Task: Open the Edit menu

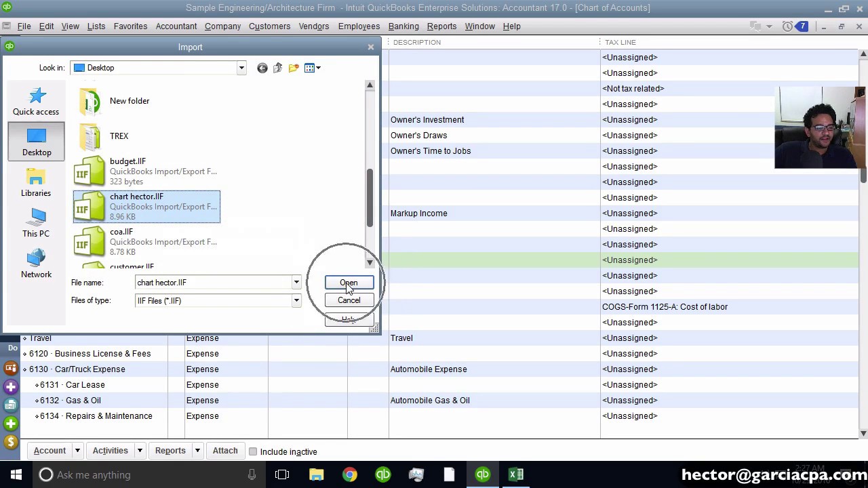Action: [46, 26]
